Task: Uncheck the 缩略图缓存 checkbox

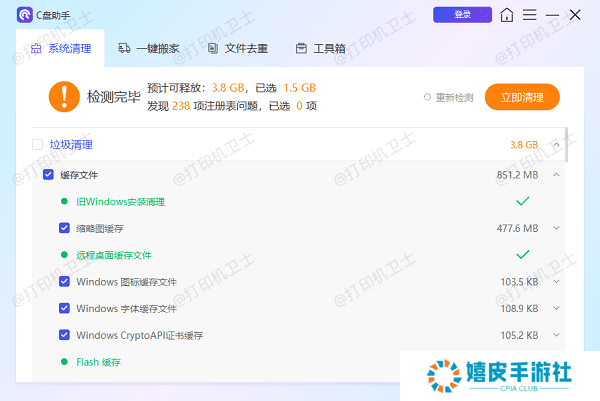Action: point(64,228)
